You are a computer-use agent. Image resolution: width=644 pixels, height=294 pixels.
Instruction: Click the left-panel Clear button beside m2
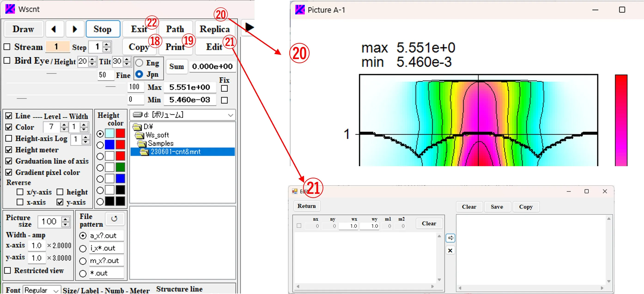(x=429, y=224)
